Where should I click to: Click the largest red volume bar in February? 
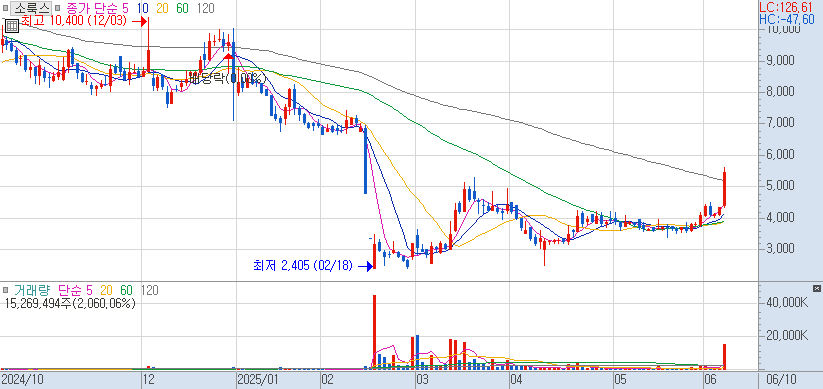375,332
